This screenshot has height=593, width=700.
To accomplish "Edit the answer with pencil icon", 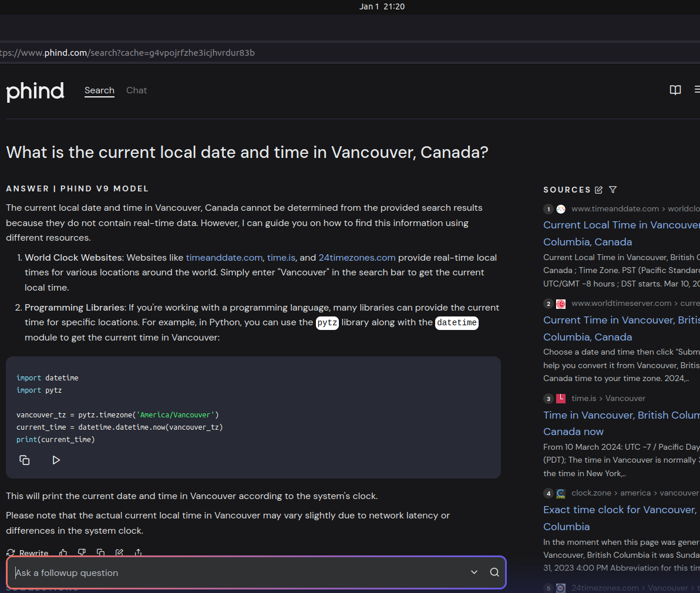I will [119, 553].
